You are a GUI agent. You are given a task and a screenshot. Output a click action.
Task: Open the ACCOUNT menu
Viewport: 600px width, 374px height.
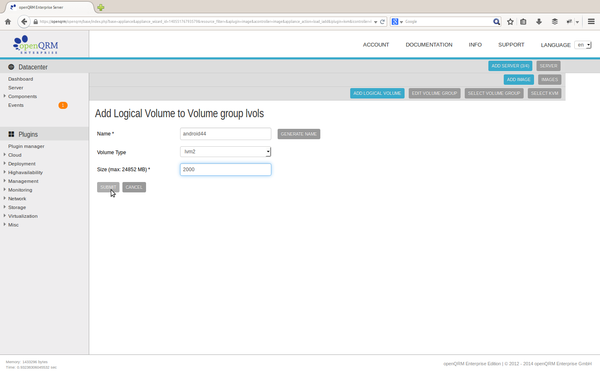pyautogui.click(x=376, y=45)
